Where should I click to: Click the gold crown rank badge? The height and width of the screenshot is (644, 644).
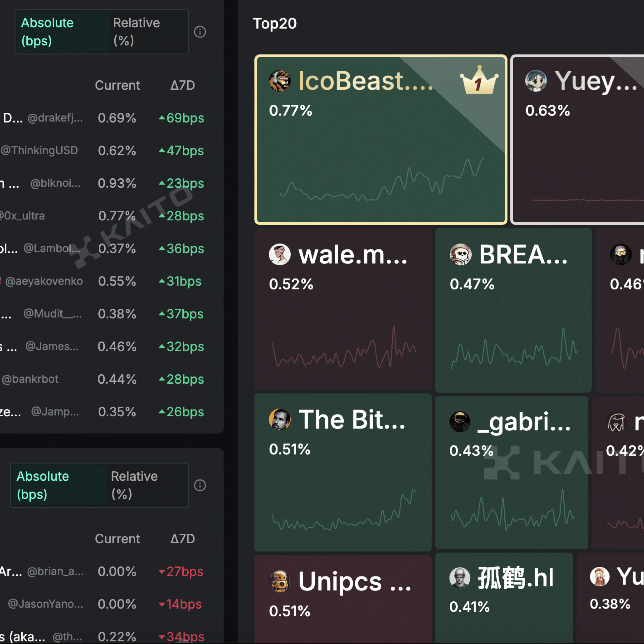tap(479, 80)
